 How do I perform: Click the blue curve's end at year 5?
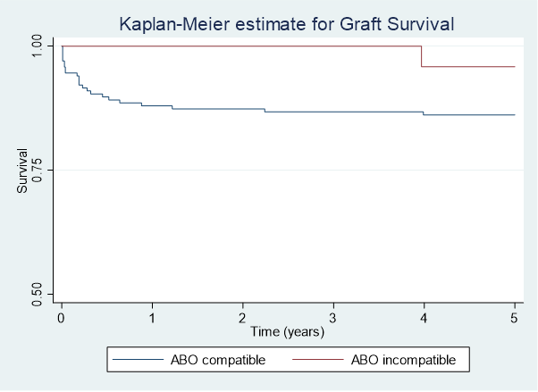coord(514,114)
